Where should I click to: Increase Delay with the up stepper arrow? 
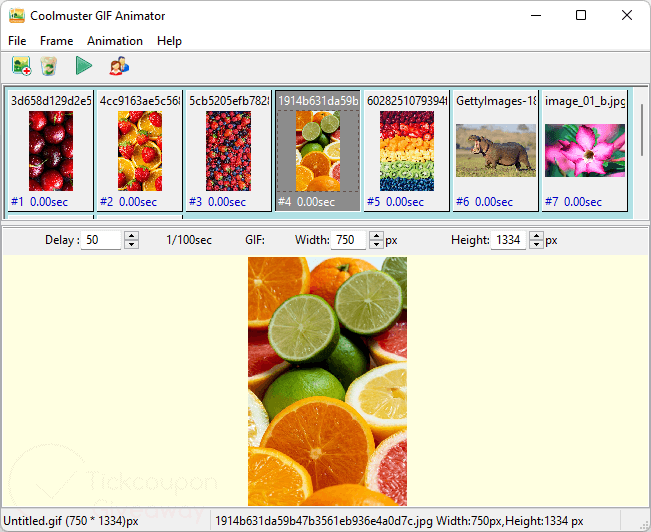(131, 236)
